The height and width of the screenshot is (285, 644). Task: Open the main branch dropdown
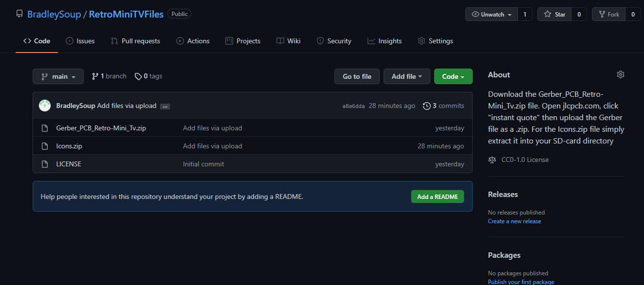click(x=58, y=76)
